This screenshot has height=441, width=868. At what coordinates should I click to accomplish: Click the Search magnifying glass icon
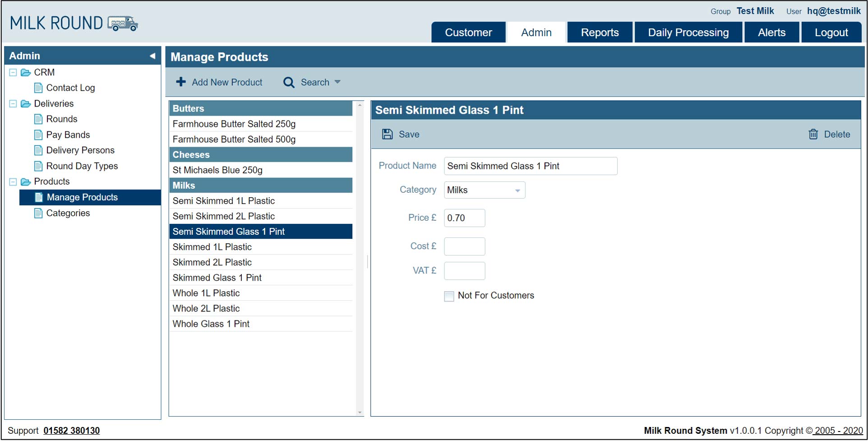click(289, 83)
